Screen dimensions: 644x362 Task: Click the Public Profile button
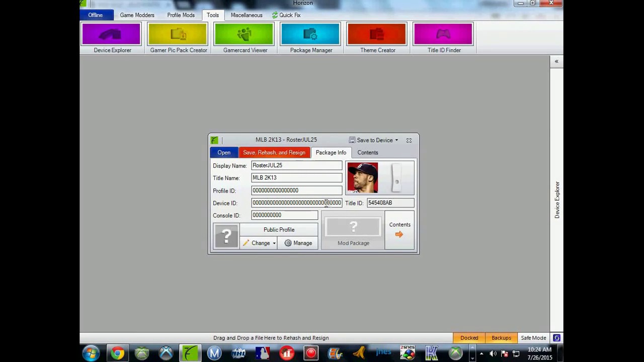tap(279, 230)
